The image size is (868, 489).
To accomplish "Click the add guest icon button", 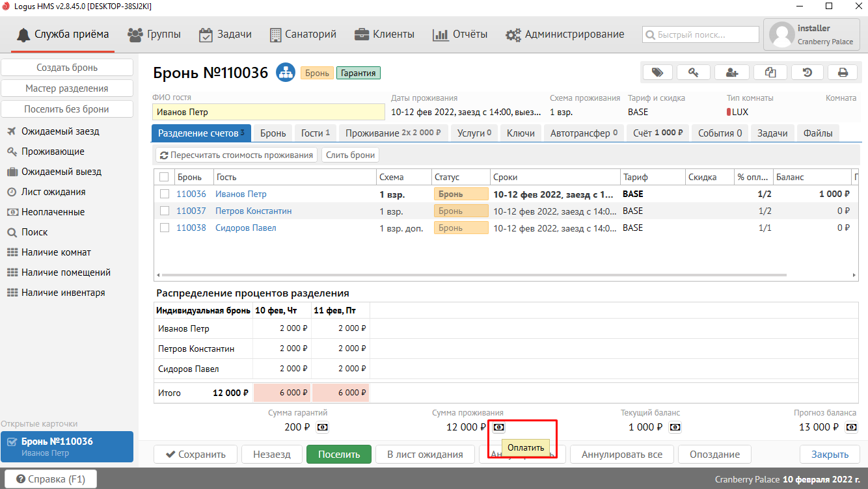I will coord(731,72).
